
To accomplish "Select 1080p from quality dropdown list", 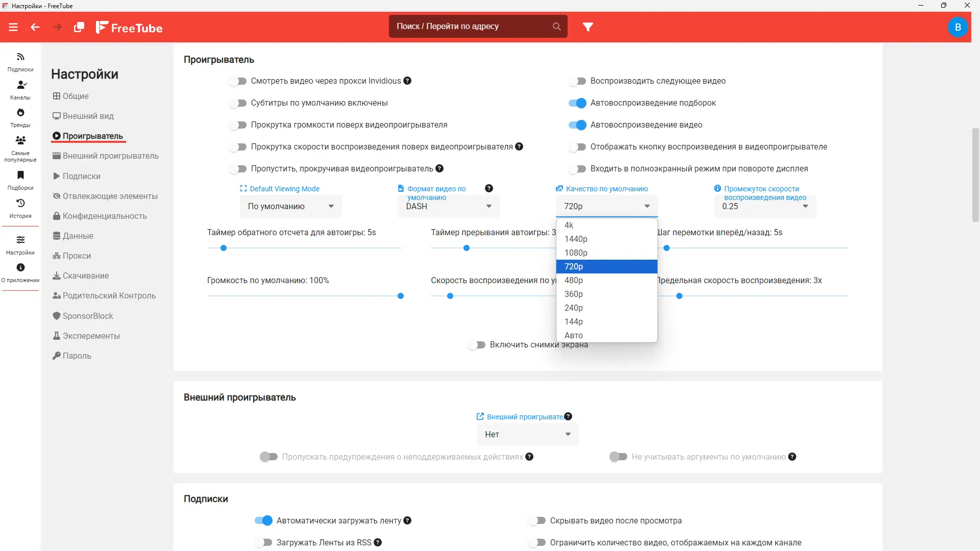I will click(x=576, y=253).
